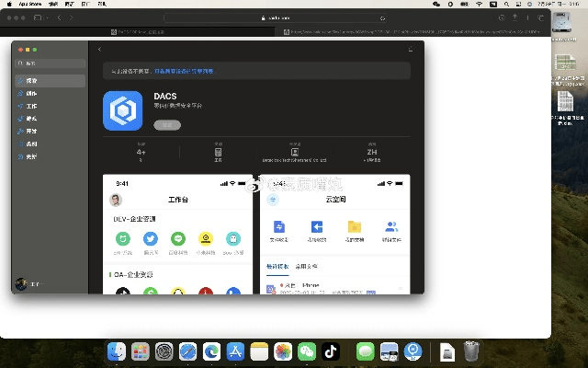Viewport: 588px width, 368px height.
Task: Click the user account avatar in sidebar
Action: click(21, 284)
